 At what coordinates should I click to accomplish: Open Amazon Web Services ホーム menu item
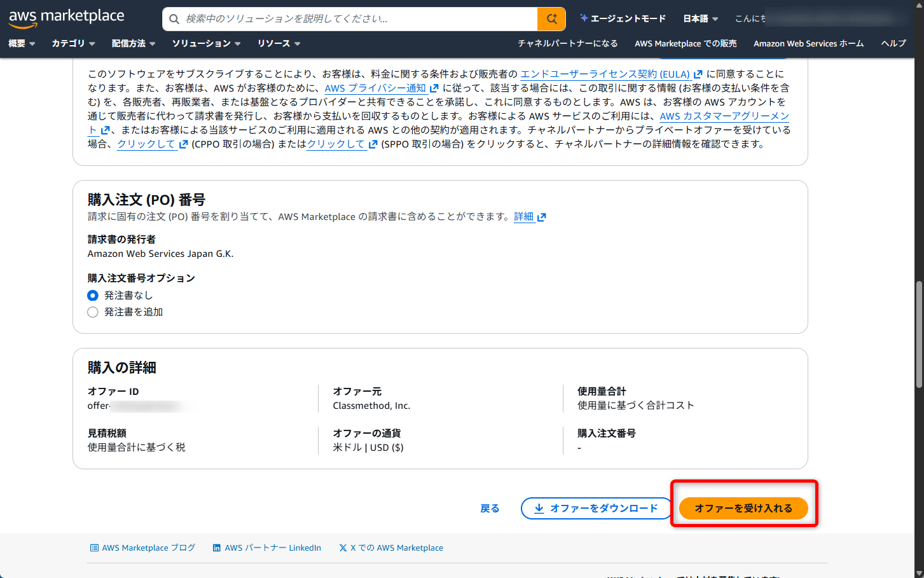point(808,43)
